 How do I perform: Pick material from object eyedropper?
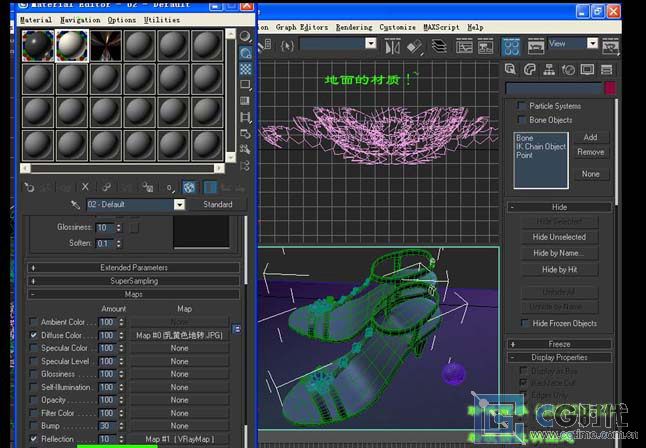[x=74, y=205]
